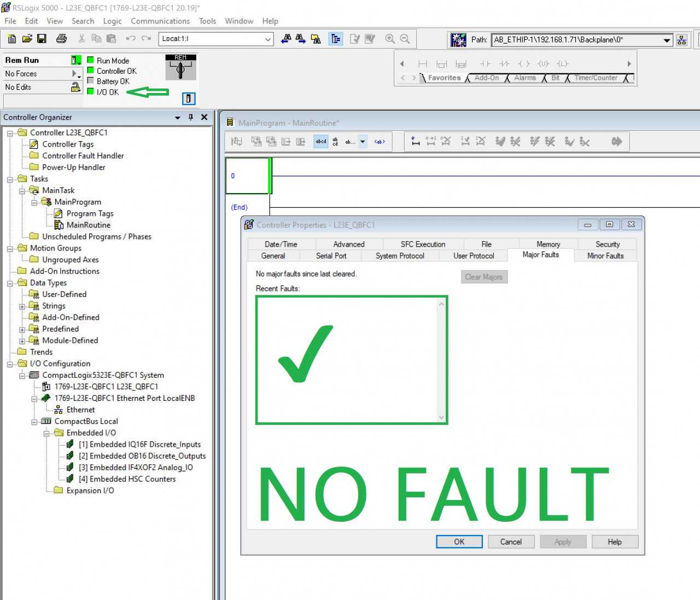Select the Add-On instruction tab
The height and width of the screenshot is (600, 700).
click(x=486, y=78)
